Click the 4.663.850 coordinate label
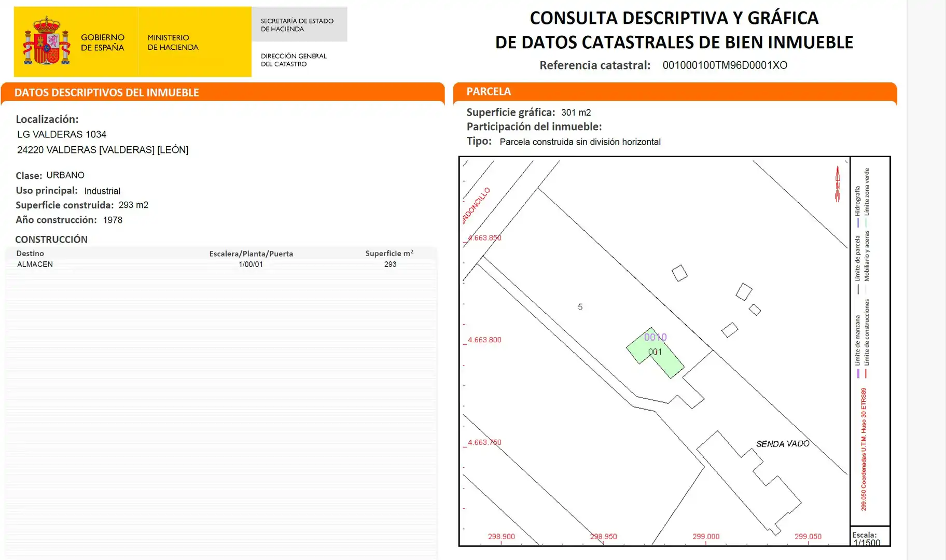Image resolution: width=946 pixels, height=560 pixels. (x=484, y=238)
